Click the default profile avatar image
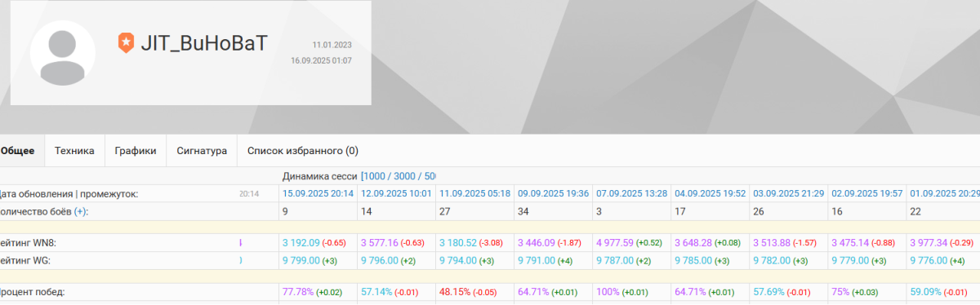Screen dimensions: 980x305 63,53
